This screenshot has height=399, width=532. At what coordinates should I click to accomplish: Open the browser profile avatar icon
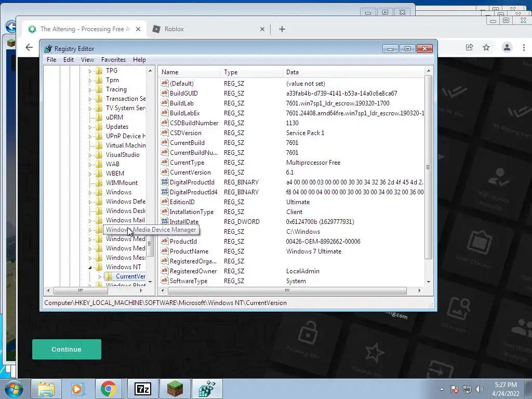pyautogui.click(x=507, y=47)
